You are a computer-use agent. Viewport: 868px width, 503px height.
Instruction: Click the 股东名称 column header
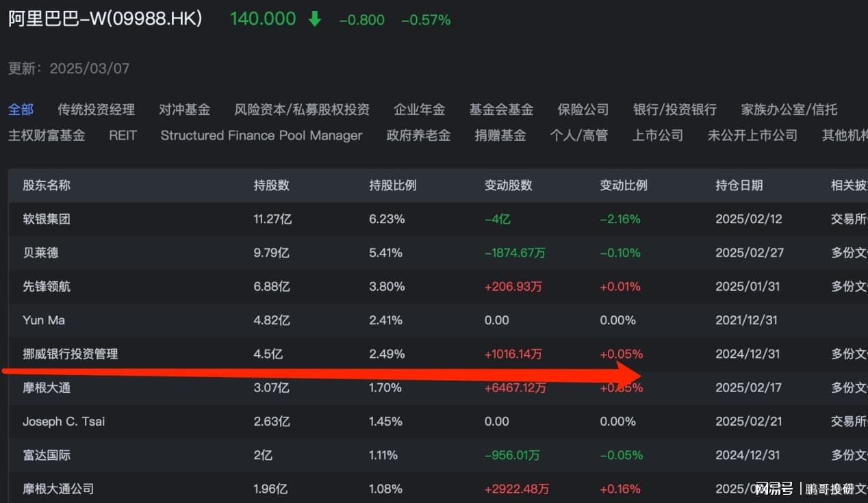coord(47,185)
